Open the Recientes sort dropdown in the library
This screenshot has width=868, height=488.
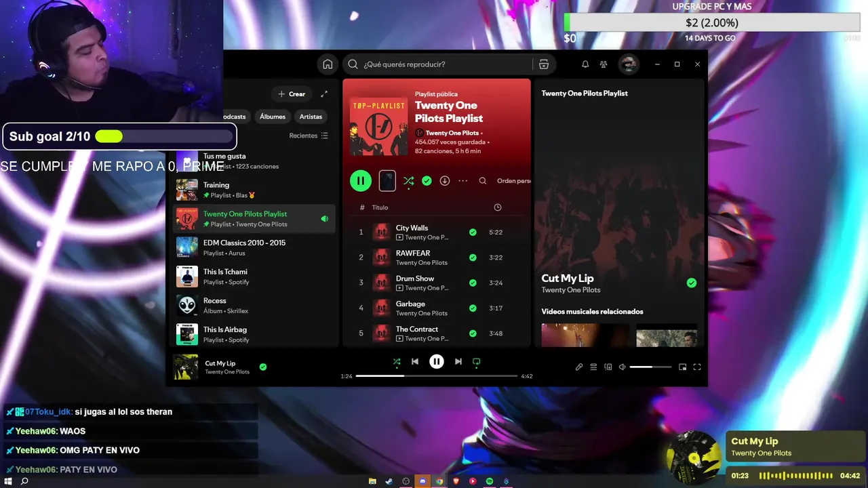point(309,136)
